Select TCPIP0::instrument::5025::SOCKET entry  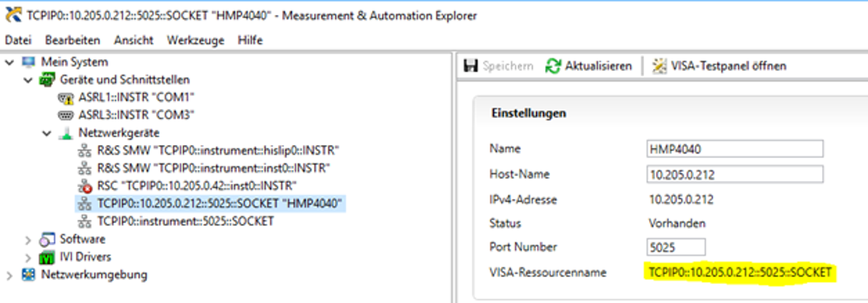[x=185, y=221]
